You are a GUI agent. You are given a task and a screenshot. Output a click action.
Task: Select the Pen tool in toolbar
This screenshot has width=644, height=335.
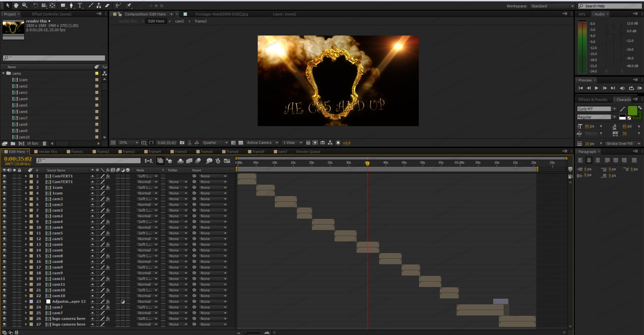pyautogui.click(x=71, y=5)
